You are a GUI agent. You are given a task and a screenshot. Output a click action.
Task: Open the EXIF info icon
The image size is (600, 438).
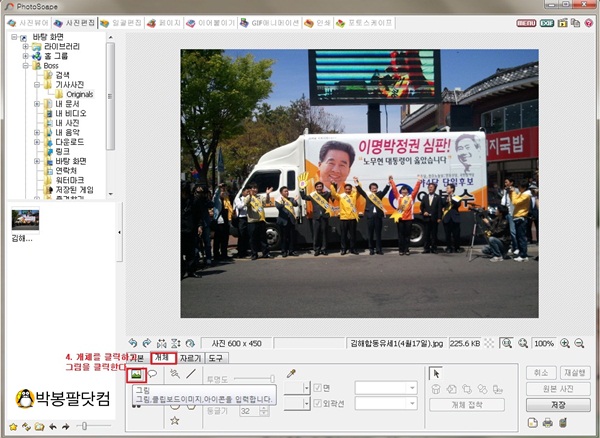(547, 21)
